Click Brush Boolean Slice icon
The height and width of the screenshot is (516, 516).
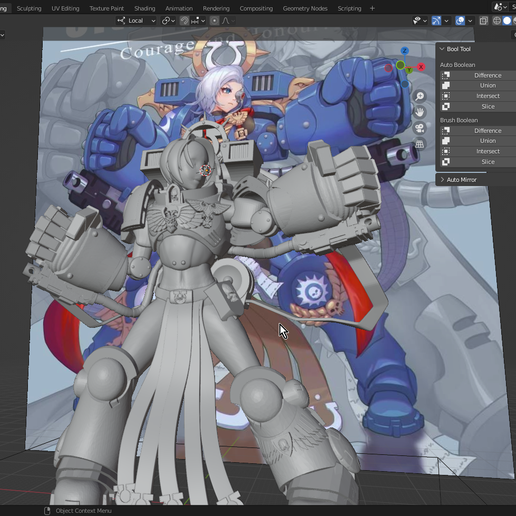[x=446, y=162]
